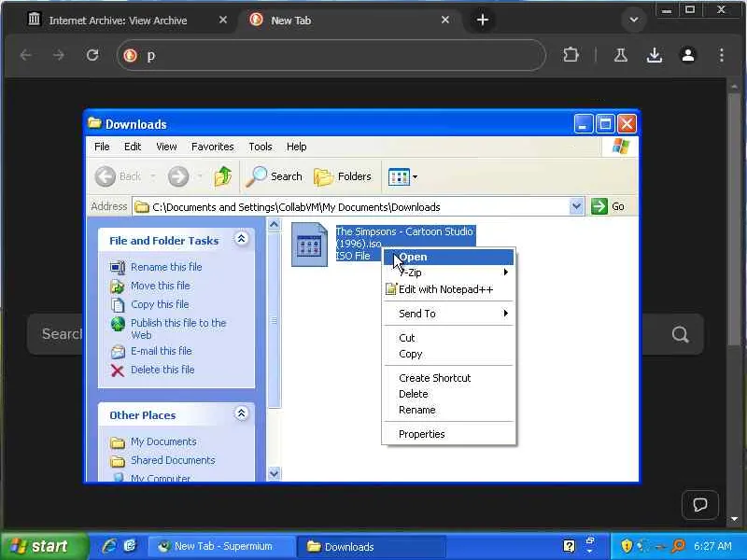
Task: Open the browser downloads icon
Action: (655, 55)
